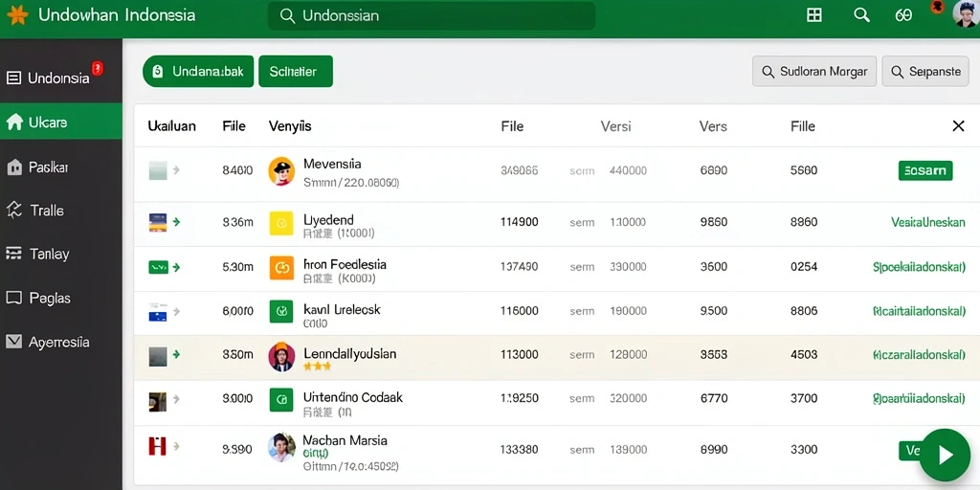Click the grid apps icon in header
980x490 pixels.
pos(813,15)
